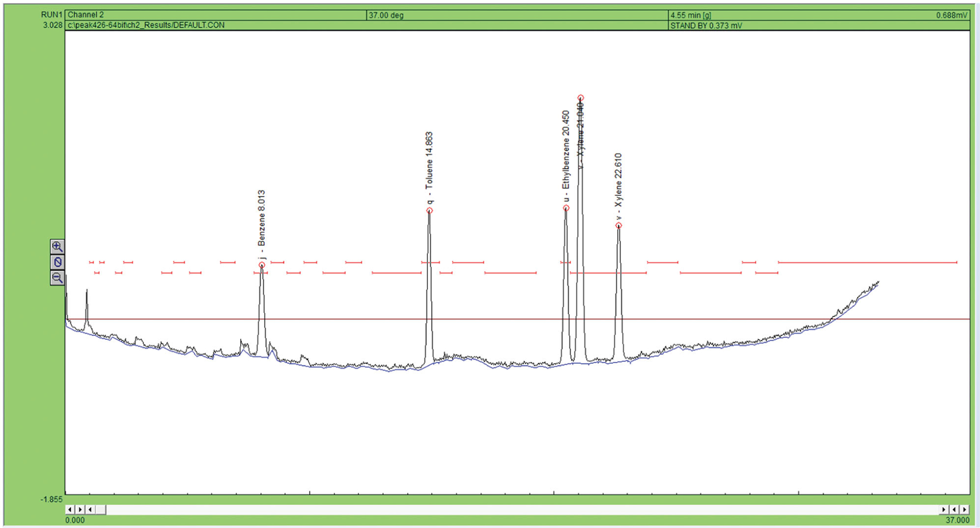Click the zoom in magnifier icon
Viewport: 980px width, 528px height.
coord(57,247)
